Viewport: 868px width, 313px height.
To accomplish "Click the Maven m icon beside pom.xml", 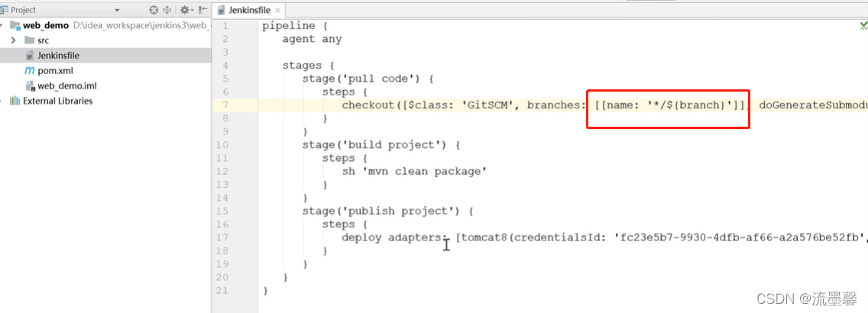I will tap(29, 71).
